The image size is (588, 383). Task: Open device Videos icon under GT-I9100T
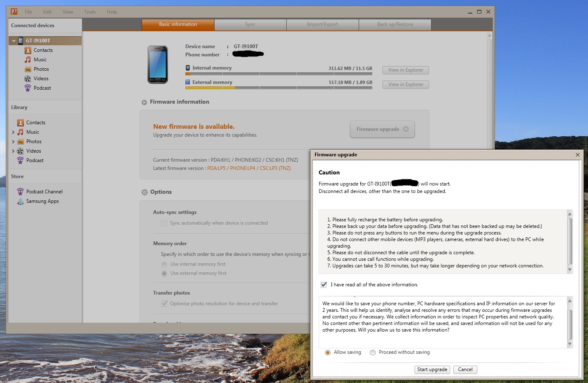pos(28,79)
